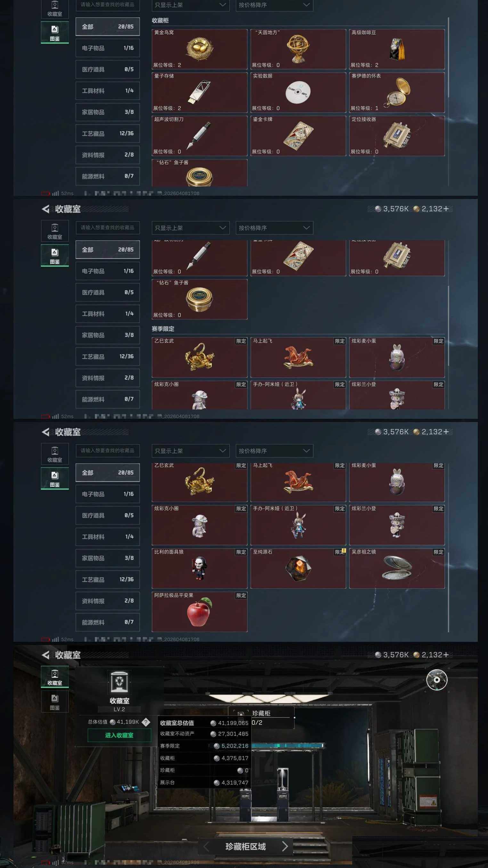Select the "天圆地方" armillary sphere item

[298, 49]
